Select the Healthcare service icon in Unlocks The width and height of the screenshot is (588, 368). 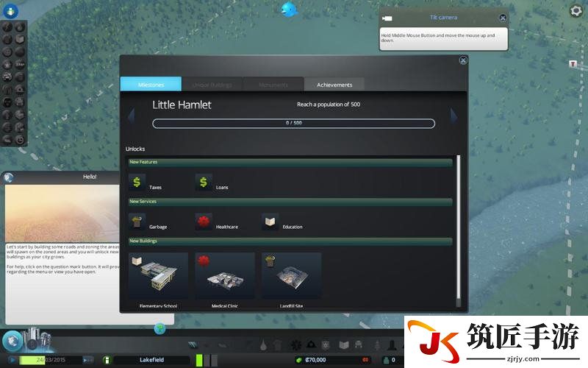[204, 222]
